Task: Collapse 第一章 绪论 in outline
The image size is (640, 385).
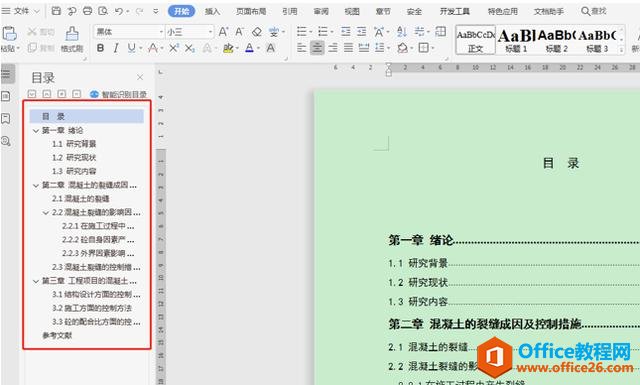Action: pyautogui.click(x=36, y=131)
